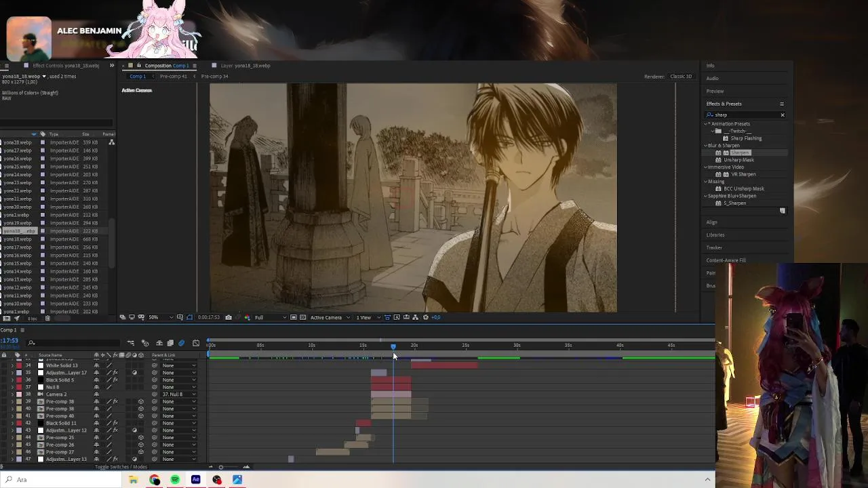Open the Align panel
868x488 pixels.
click(x=711, y=222)
